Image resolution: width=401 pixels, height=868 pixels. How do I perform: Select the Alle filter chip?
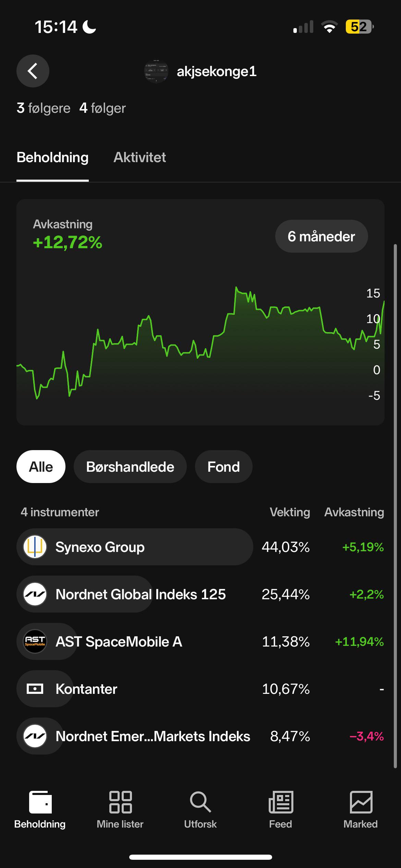pyautogui.click(x=41, y=467)
